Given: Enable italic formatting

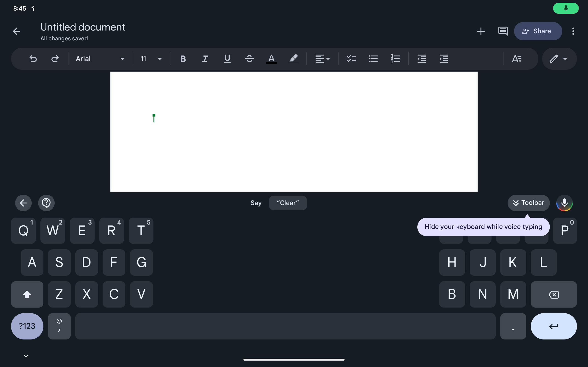Looking at the screenshot, I should (x=205, y=58).
